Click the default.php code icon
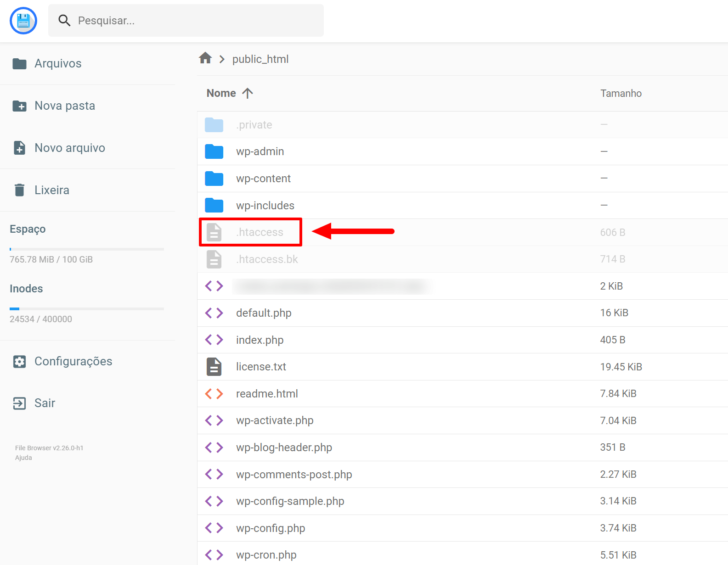Screen dimensions: 728x565 pos(214,313)
